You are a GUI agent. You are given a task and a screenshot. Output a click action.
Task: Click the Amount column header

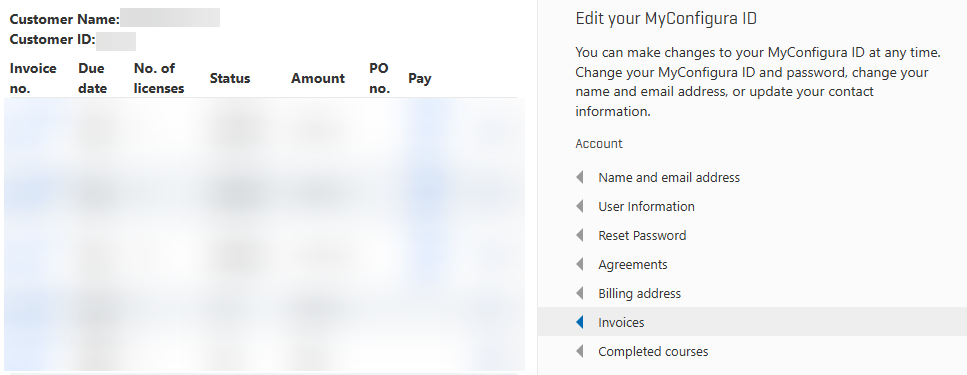click(x=318, y=78)
